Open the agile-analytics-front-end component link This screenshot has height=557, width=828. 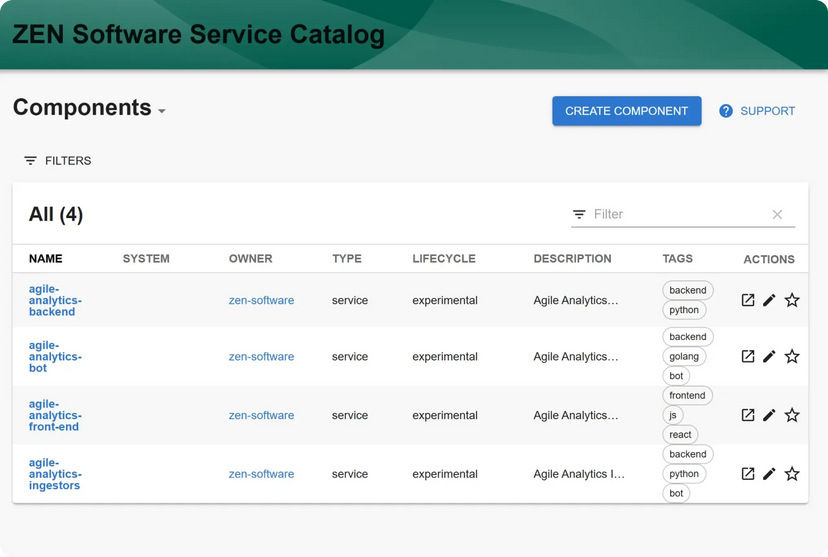click(55, 415)
